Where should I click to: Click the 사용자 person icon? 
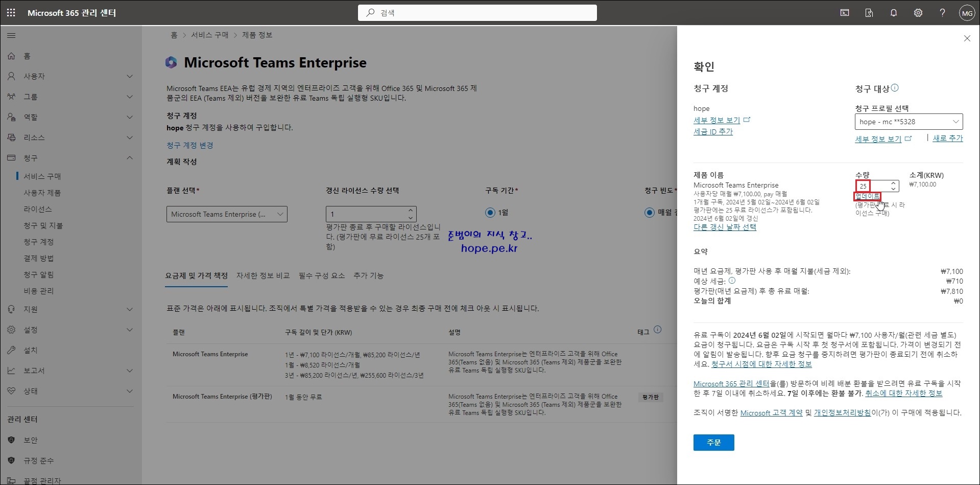pos(11,76)
